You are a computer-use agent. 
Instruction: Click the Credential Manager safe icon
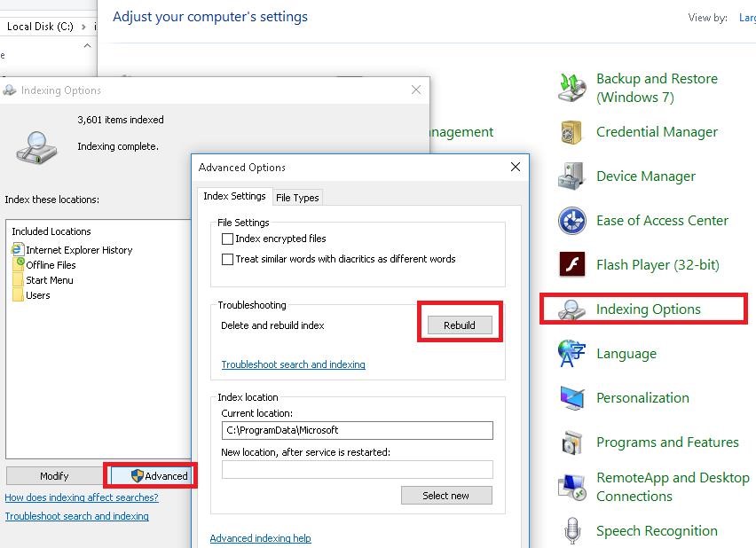[x=571, y=132]
